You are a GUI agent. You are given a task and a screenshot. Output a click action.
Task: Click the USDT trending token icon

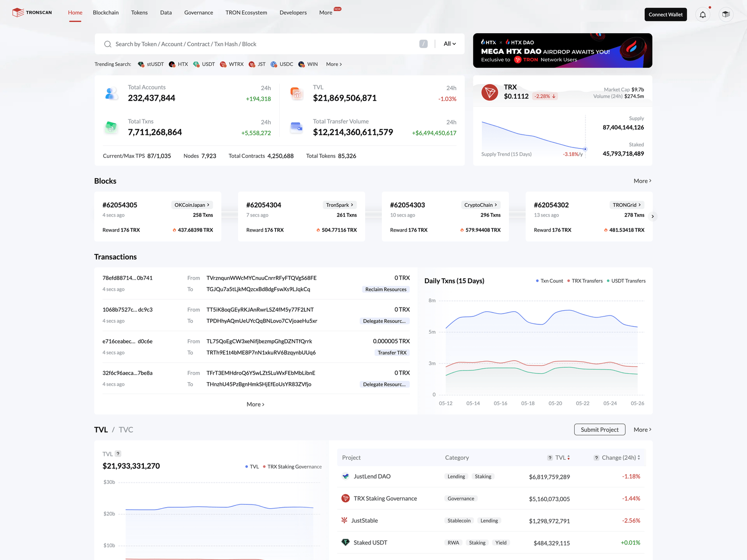tap(196, 64)
